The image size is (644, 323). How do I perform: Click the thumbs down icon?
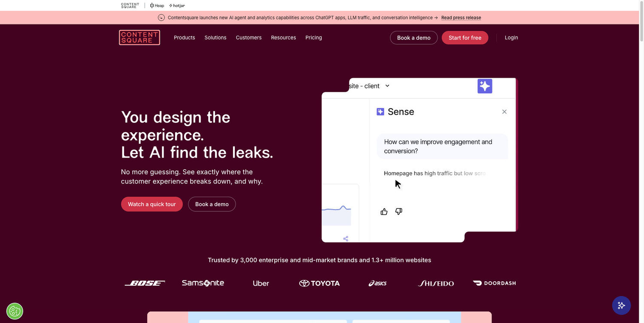[x=399, y=211]
